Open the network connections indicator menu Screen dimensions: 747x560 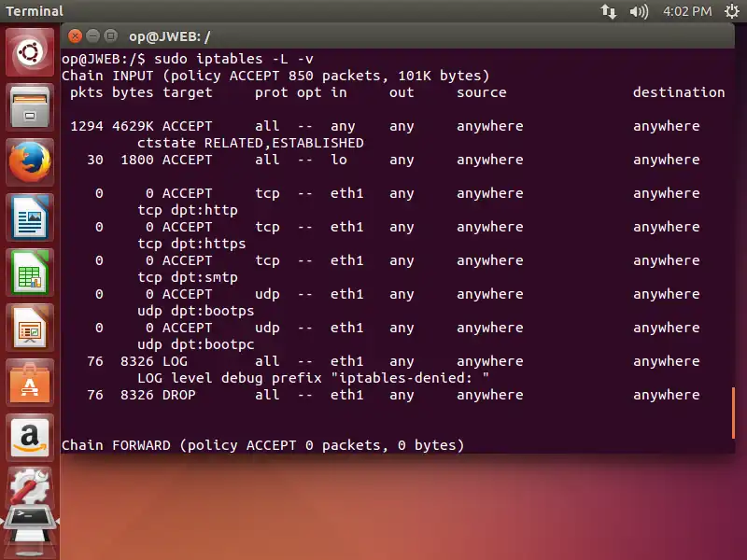tap(608, 11)
